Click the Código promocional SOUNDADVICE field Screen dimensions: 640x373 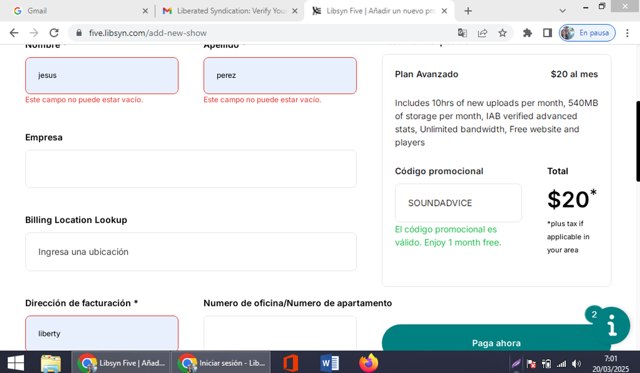click(x=458, y=203)
